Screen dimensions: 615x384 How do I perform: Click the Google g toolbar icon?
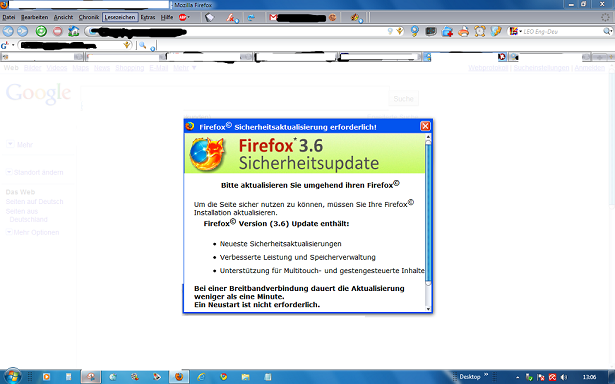[4, 45]
